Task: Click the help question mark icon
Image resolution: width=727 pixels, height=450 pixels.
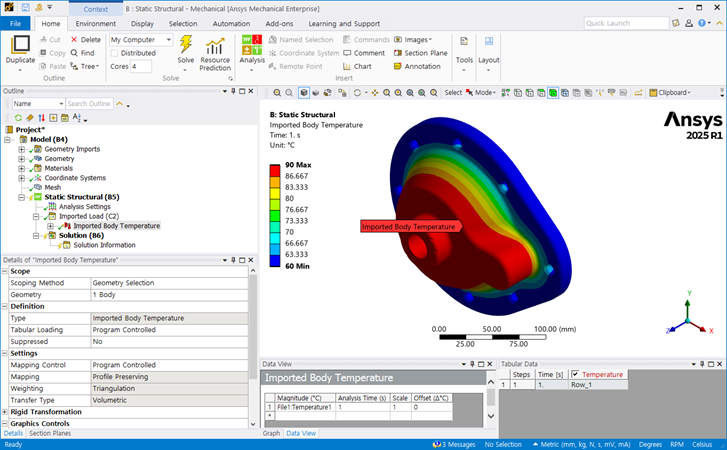Action: tap(701, 23)
